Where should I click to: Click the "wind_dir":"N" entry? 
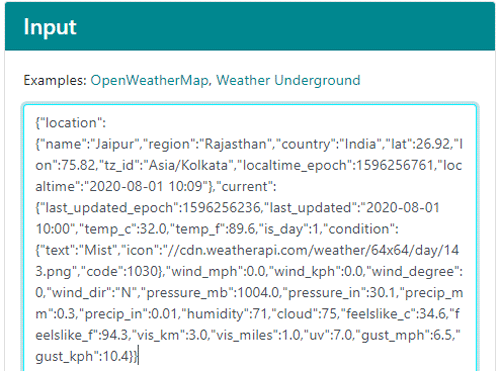91,293
